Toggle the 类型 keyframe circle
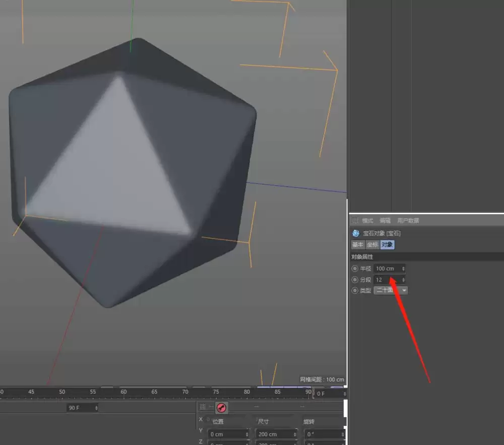The height and width of the screenshot is (445, 504). 354,290
